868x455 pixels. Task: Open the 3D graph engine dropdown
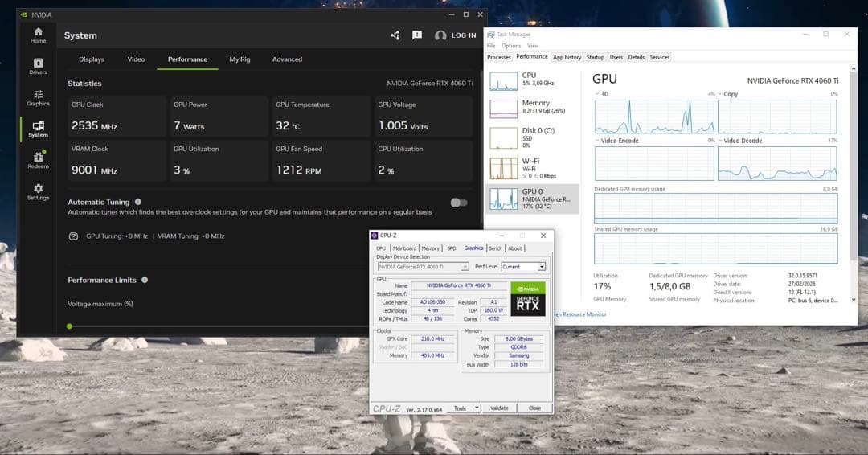tap(596, 94)
